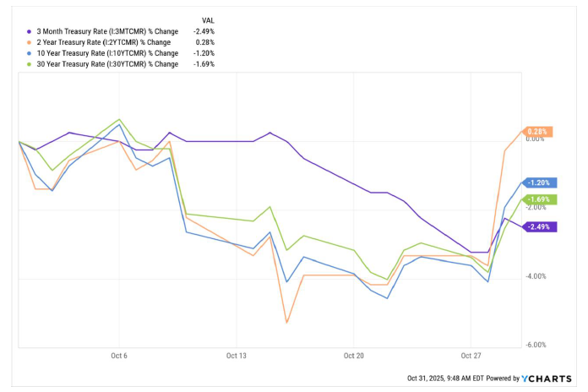588x392 pixels.
Task: Click the blue -1.20% end-of-line flag
Action: [539, 182]
